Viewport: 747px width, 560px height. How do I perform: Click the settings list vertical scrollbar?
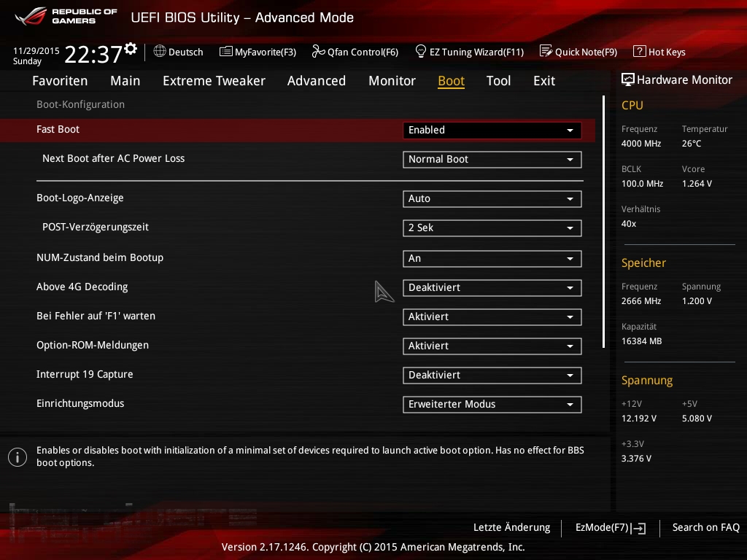pos(603,222)
